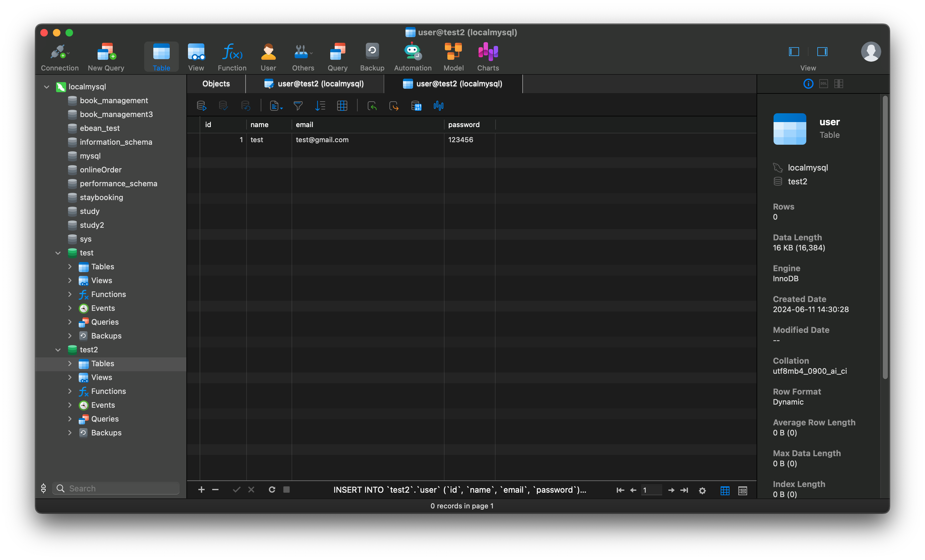Screen dimensions: 925x560
Task: Switch to Form View at the bottom right
Action: tap(743, 490)
